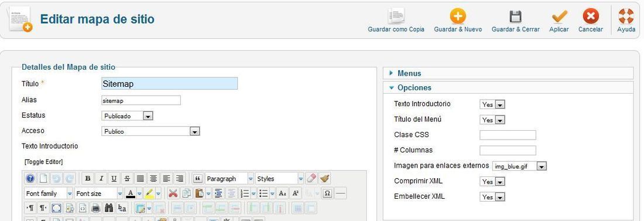Open the Acceso dropdown showing Publico
This screenshot has width=644, height=221.
click(150, 131)
